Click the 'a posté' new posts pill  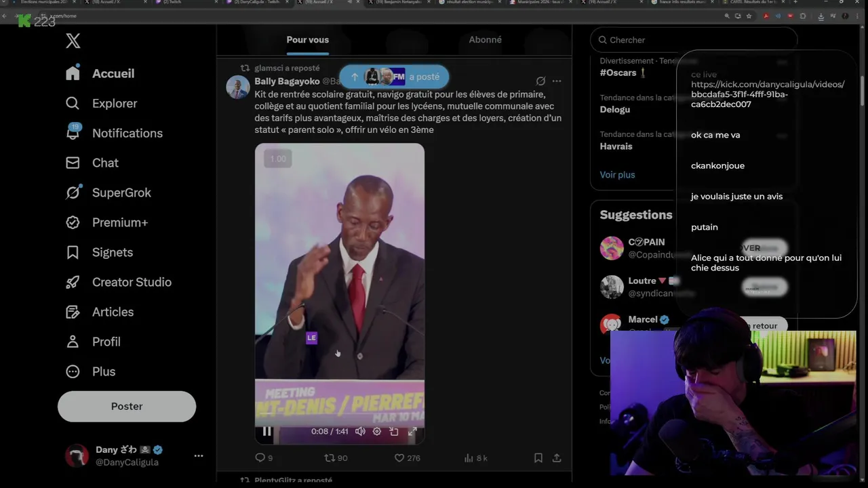coord(394,77)
